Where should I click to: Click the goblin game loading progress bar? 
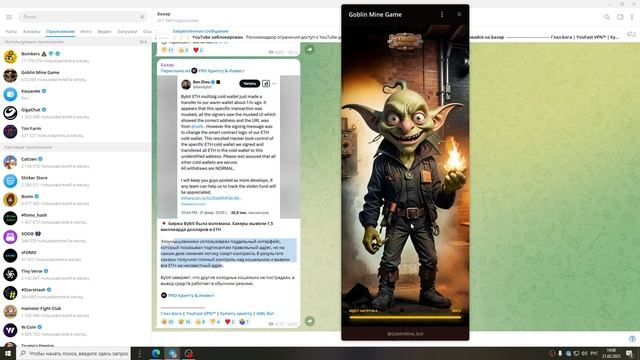405,317
